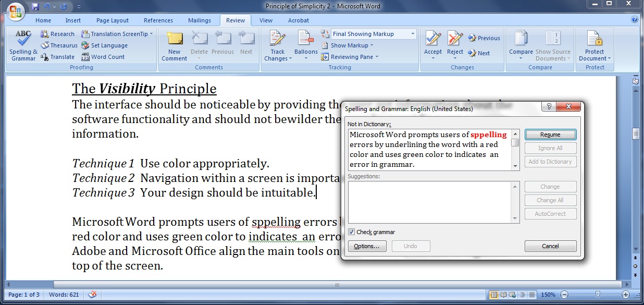644x305 pixels.
Task: Insert a New Comment
Action: 174,44
